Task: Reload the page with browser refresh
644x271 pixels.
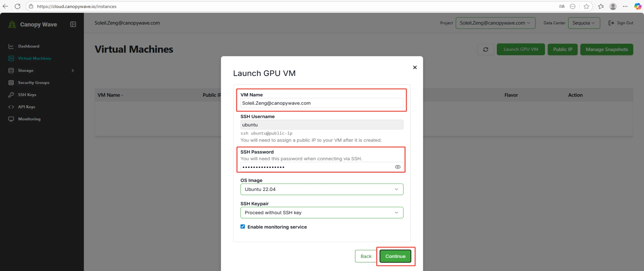Action: [x=17, y=6]
